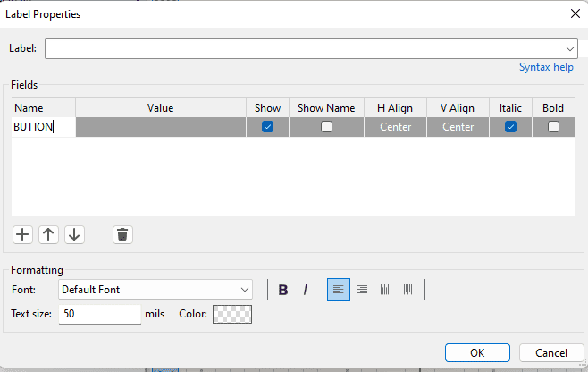This screenshot has height=372, width=588.
Task: Add a new field row
Action: coord(22,235)
